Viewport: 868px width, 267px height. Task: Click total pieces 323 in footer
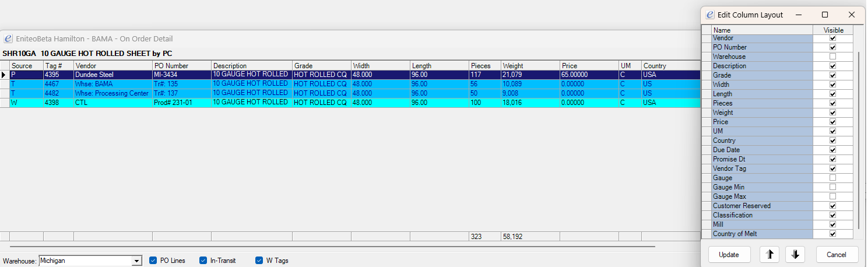coord(485,236)
